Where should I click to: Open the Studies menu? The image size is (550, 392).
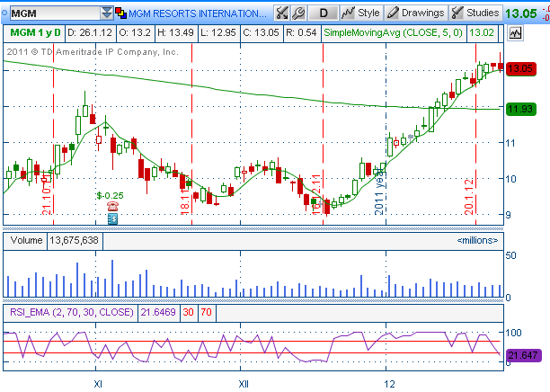(475, 13)
